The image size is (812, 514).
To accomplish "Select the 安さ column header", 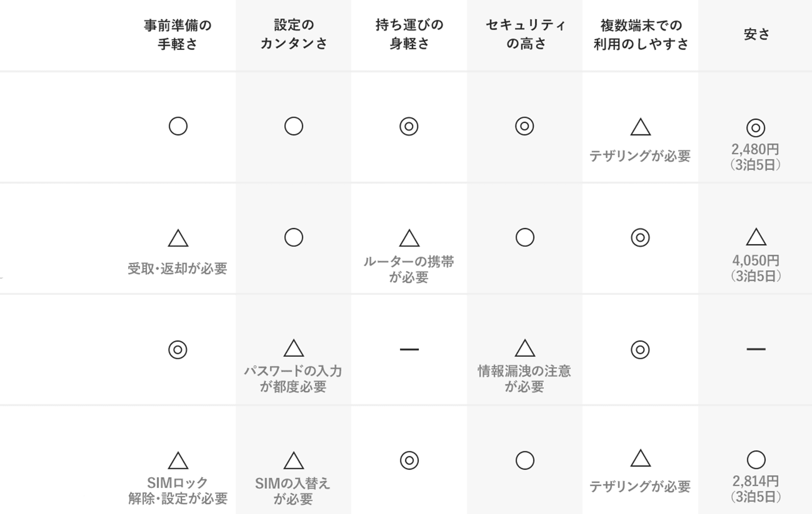I will point(756,34).
